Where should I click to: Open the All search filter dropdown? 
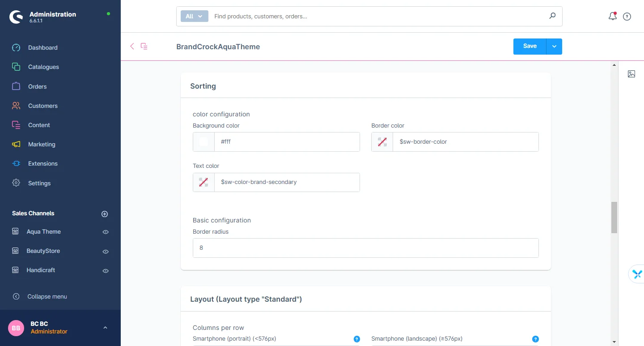[194, 16]
